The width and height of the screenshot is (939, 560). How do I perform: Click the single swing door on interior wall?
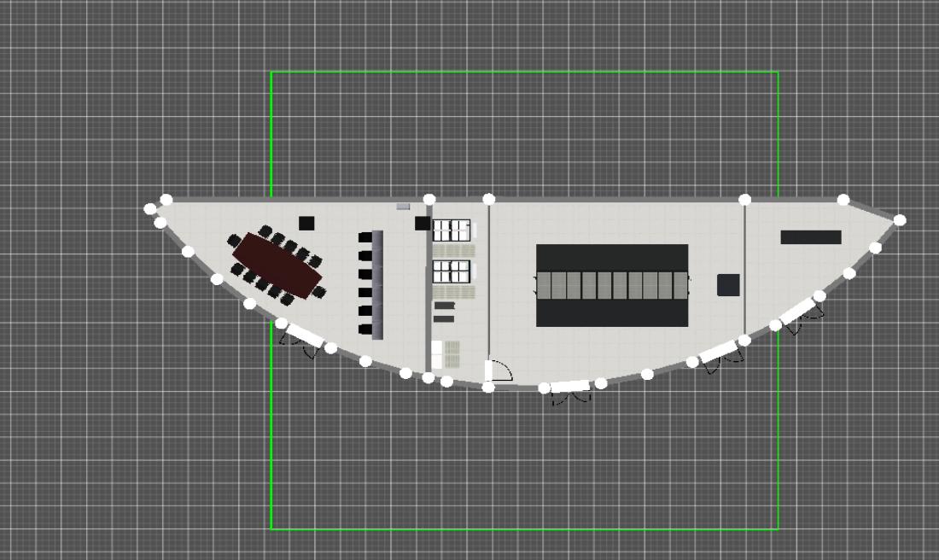point(497,371)
